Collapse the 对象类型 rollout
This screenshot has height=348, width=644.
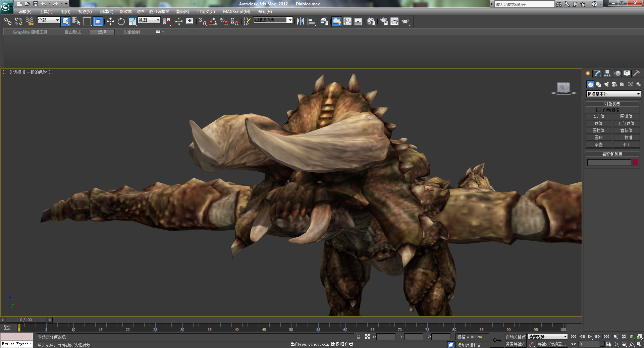tap(612, 104)
